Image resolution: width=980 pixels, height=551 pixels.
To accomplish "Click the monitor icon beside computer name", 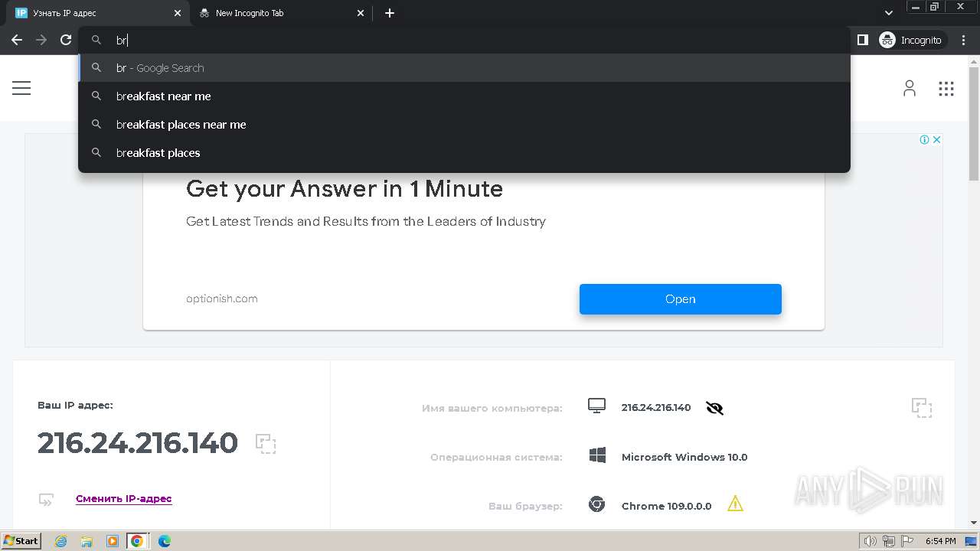I will point(596,406).
